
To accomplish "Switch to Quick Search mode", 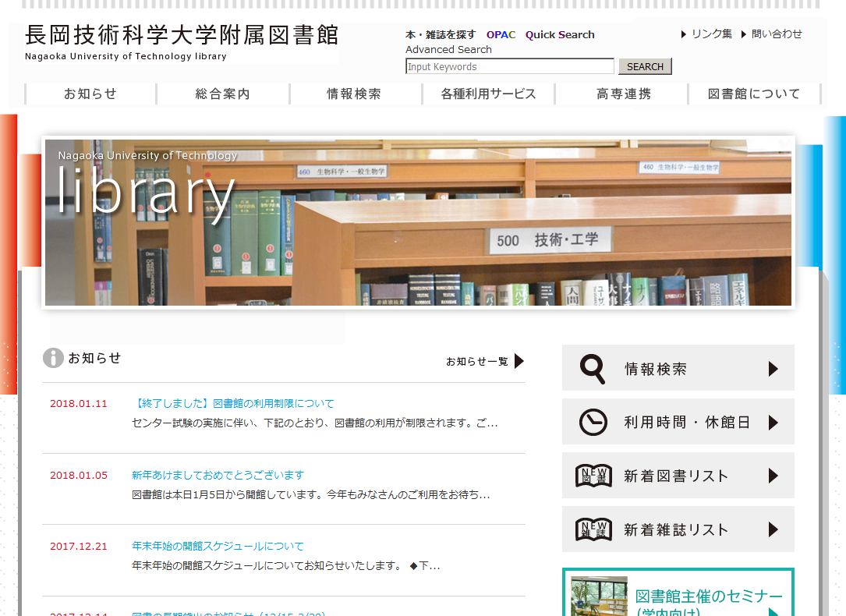I will click(x=560, y=34).
